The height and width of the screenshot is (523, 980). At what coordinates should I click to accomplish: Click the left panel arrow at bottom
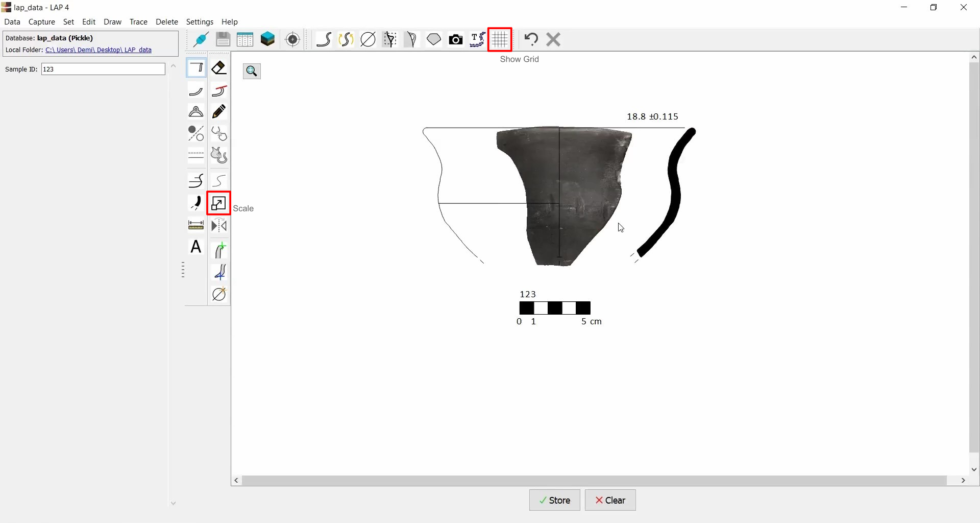pos(174,504)
